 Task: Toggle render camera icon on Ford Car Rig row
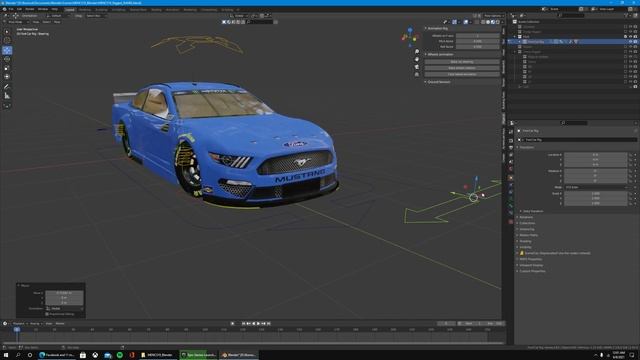(636, 42)
